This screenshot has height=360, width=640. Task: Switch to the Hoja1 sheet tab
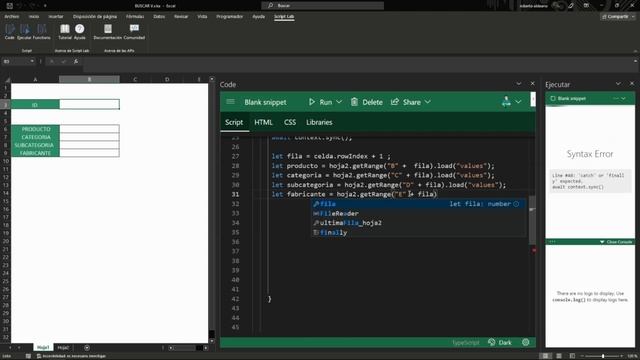43,348
